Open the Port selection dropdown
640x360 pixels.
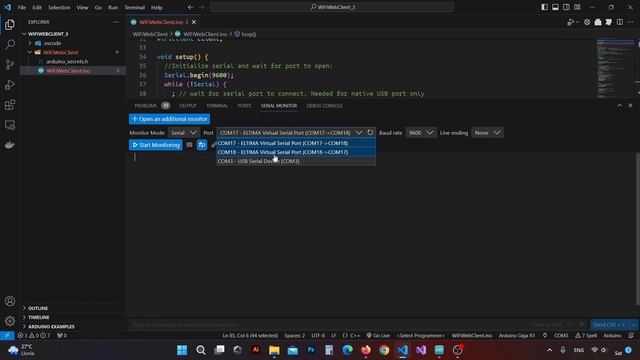pyautogui.click(x=291, y=133)
